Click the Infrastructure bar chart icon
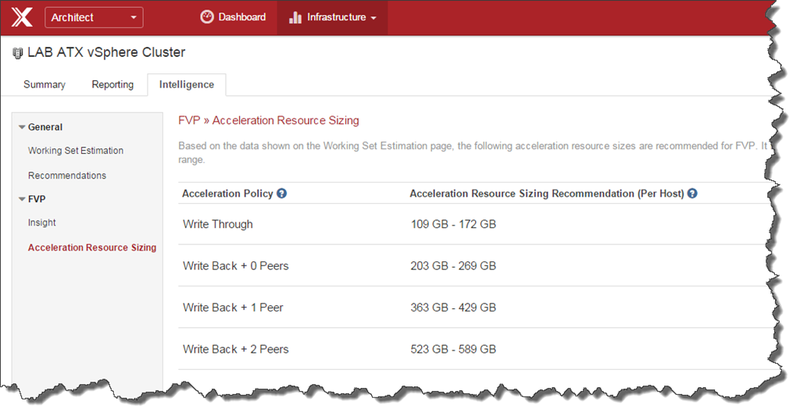Screen dimensions: 800x416 (295, 18)
